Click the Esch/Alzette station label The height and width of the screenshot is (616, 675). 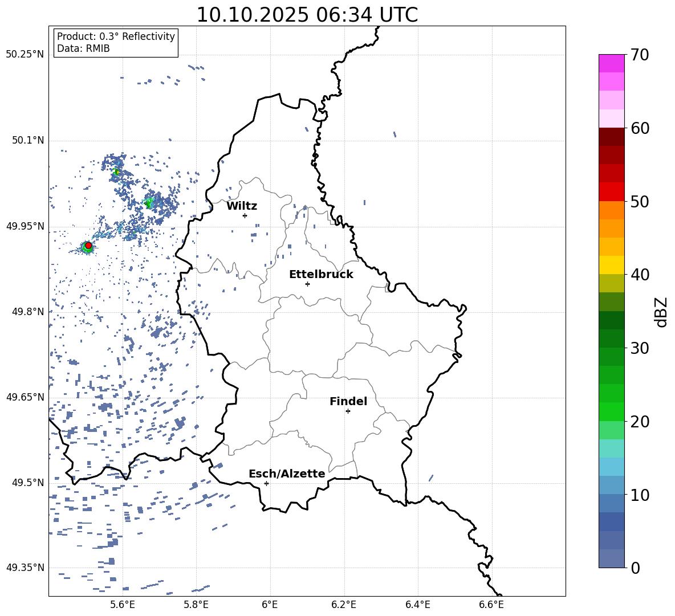click(x=287, y=474)
